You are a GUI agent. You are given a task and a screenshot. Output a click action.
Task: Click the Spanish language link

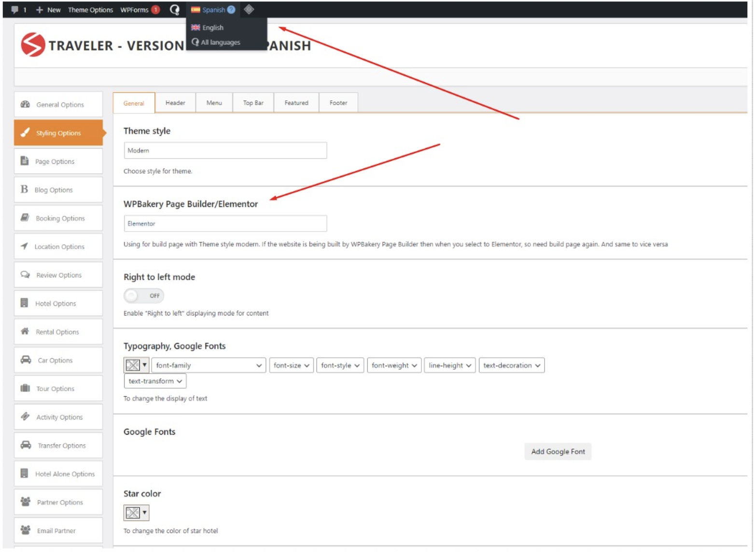click(213, 10)
